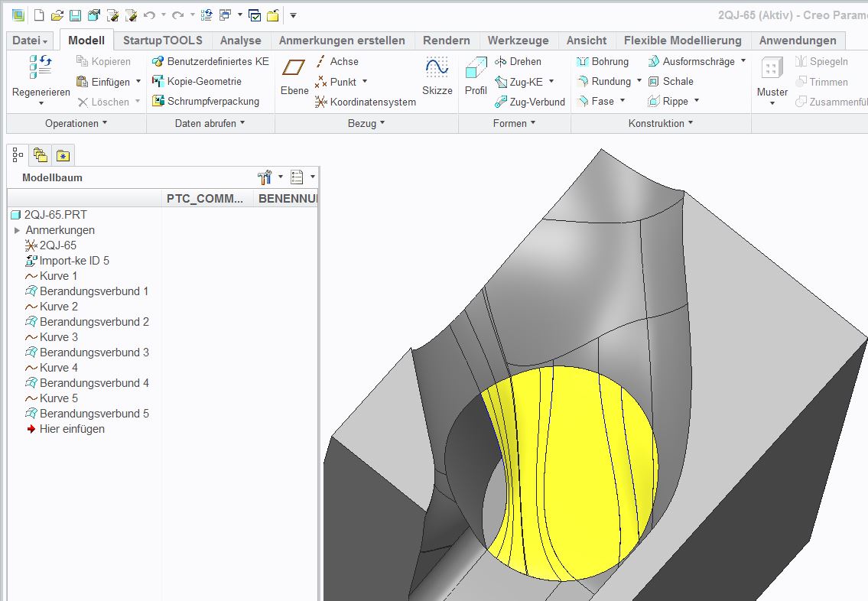Click the Fase chamfer tool
Screen dimensions: 868x601
point(595,101)
